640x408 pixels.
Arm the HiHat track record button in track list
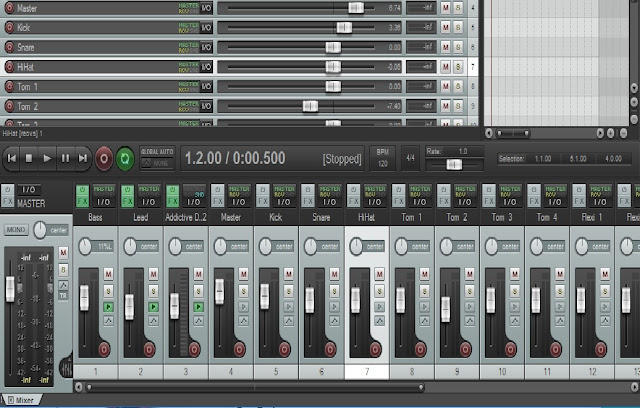tap(9, 67)
